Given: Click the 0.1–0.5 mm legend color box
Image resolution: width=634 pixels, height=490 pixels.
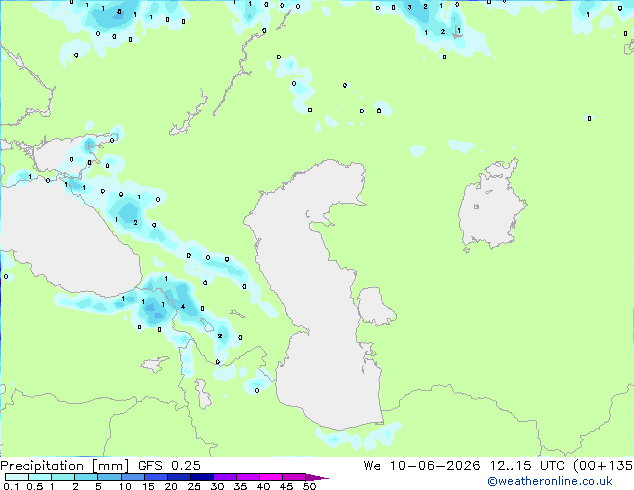Looking at the screenshot, I should point(17,477).
